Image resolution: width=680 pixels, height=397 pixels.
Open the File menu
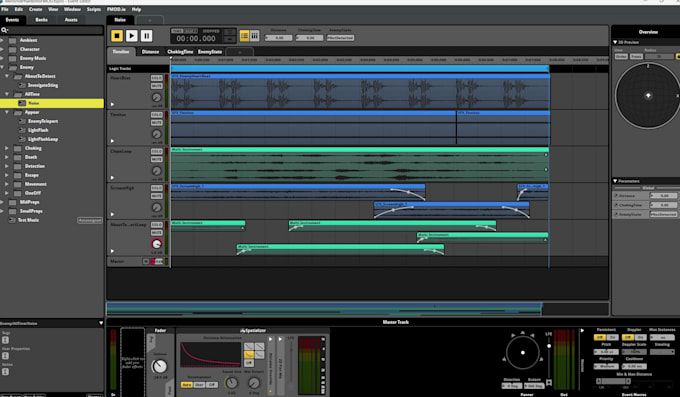(5, 9)
